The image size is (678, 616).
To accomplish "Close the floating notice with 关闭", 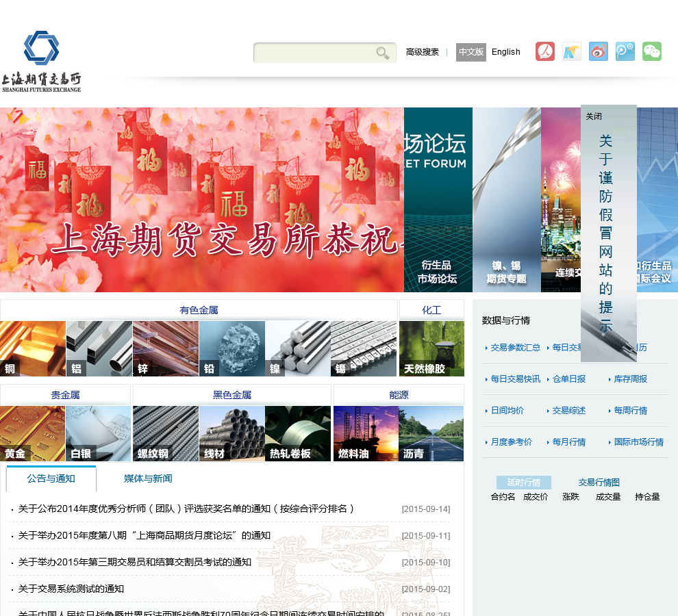I will coord(593,116).
